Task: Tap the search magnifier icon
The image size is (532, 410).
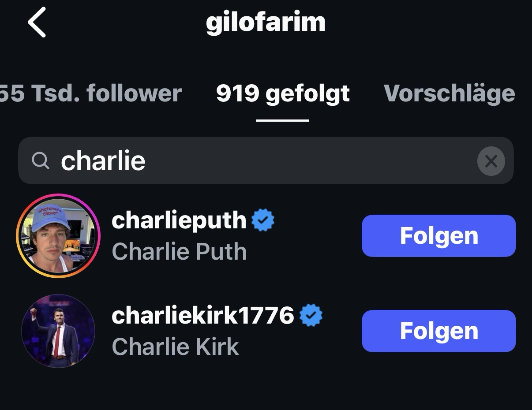Action: click(x=41, y=161)
